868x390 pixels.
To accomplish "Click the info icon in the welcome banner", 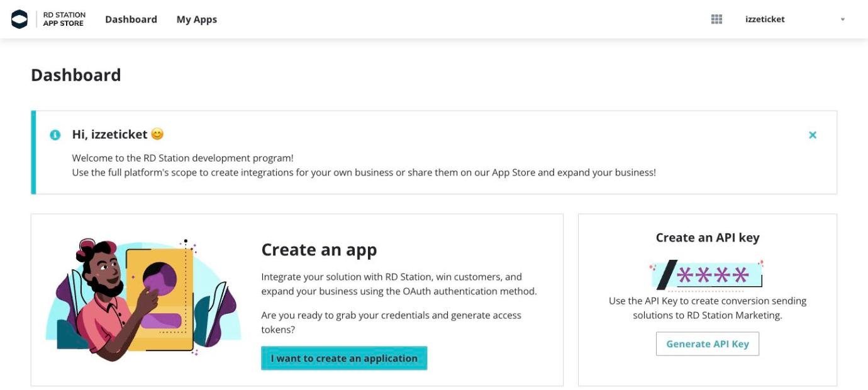I will click(55, 135).
